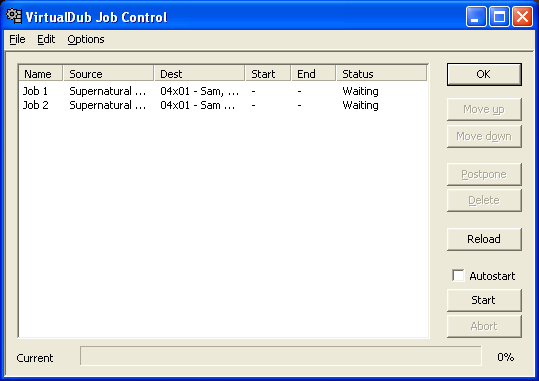Select the Job 1 row
Screen dimensions: 539x381
coord(223,91)
